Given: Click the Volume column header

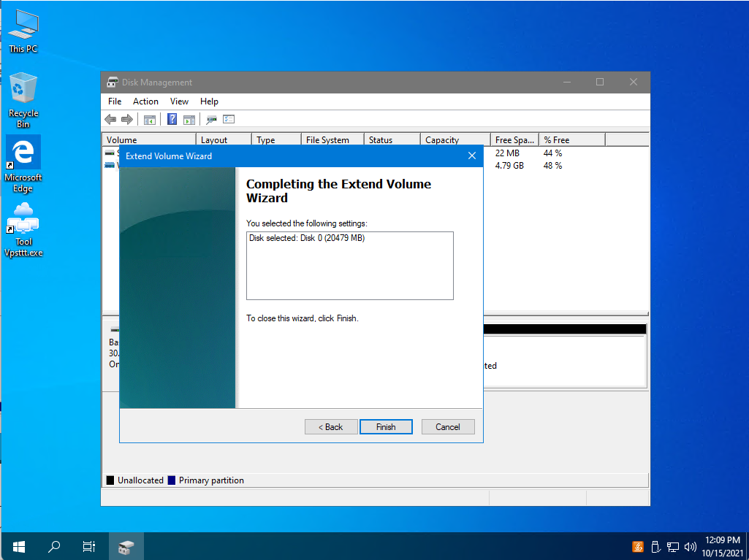Looking at the screenshot, I should pyautogui.click(x=149, y=140).
